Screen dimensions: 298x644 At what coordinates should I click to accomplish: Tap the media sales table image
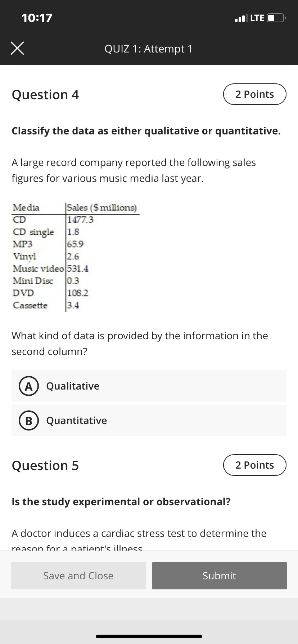coord(76,257)
